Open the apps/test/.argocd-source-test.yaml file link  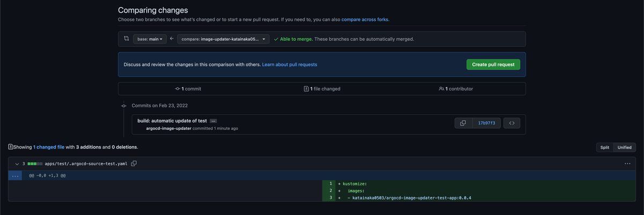coord(86,164)
